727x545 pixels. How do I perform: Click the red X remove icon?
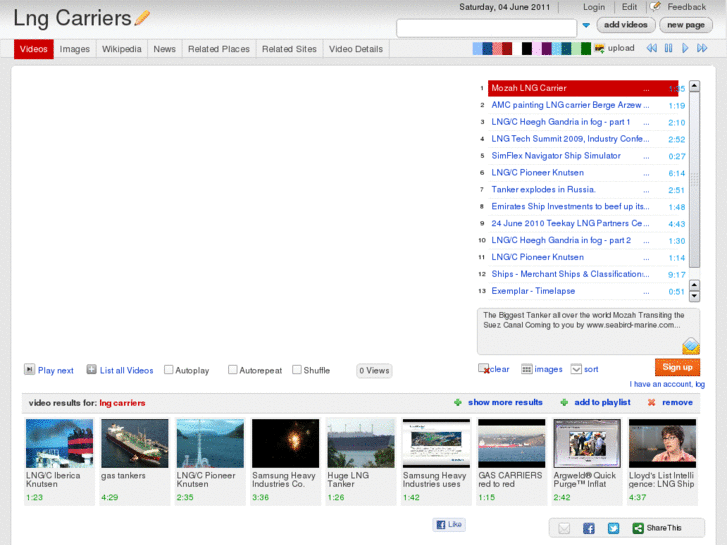651,403
